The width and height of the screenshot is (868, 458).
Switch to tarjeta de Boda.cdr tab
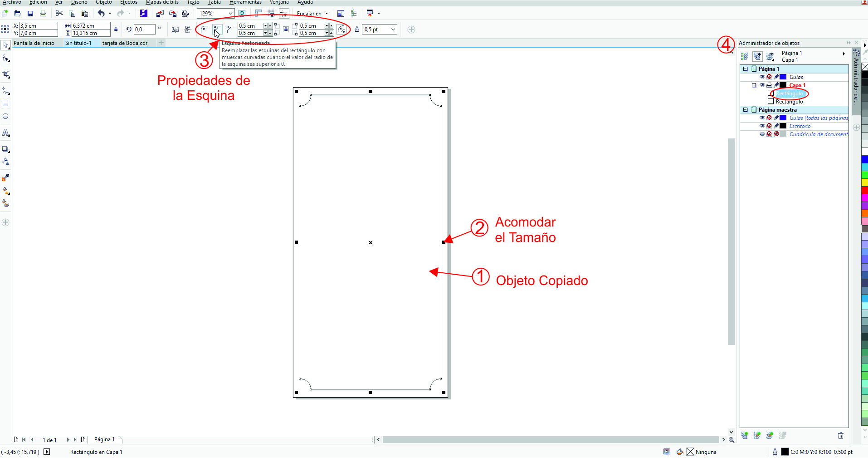125,43
